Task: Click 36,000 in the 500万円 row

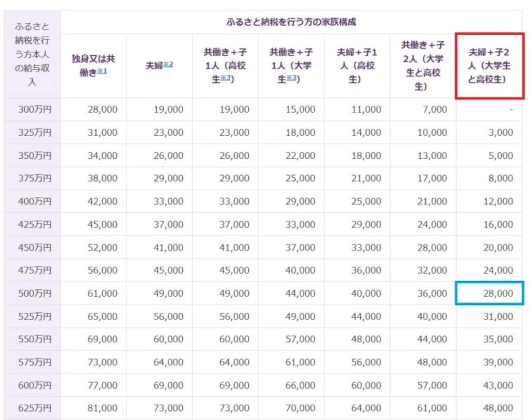Action: (x=432, y=294)
